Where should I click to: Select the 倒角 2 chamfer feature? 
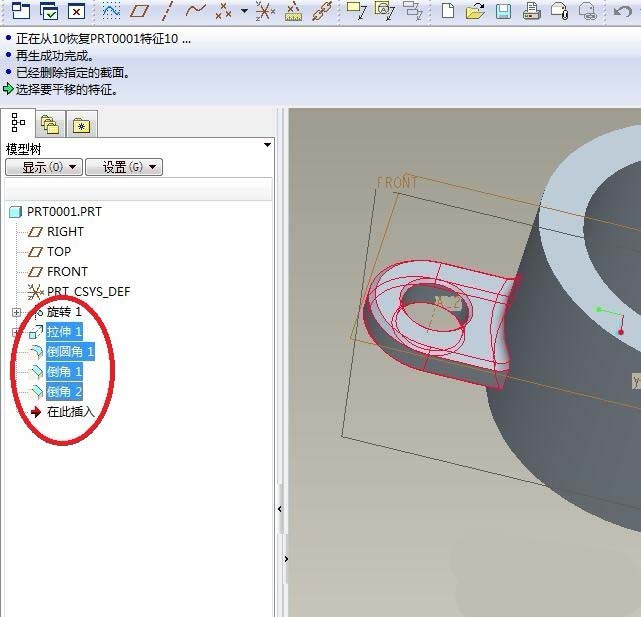coord(64,391)
